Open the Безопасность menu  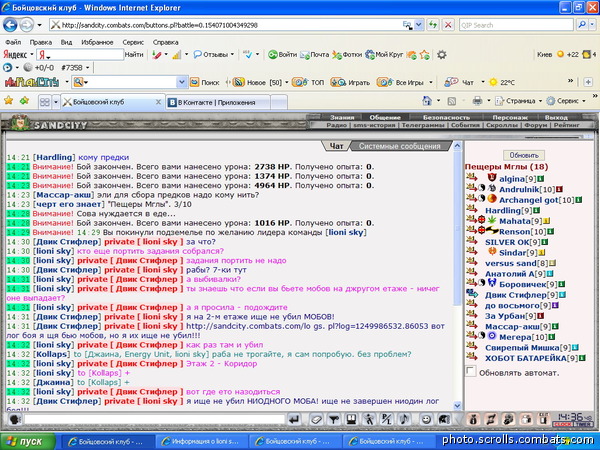pos(446,117)
